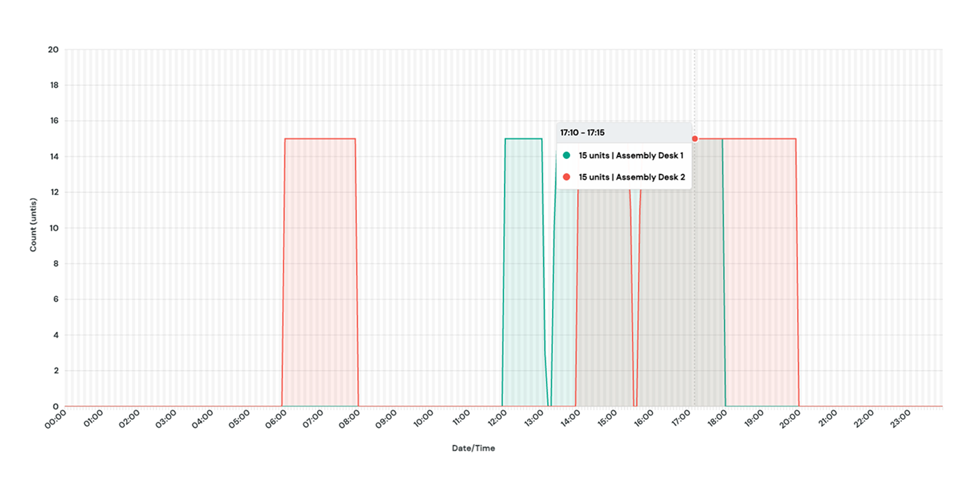Screen dimensions: 980x495
Task: Click the red-only filled area between 18:00 and 20:00
Action: pos(761,272)
